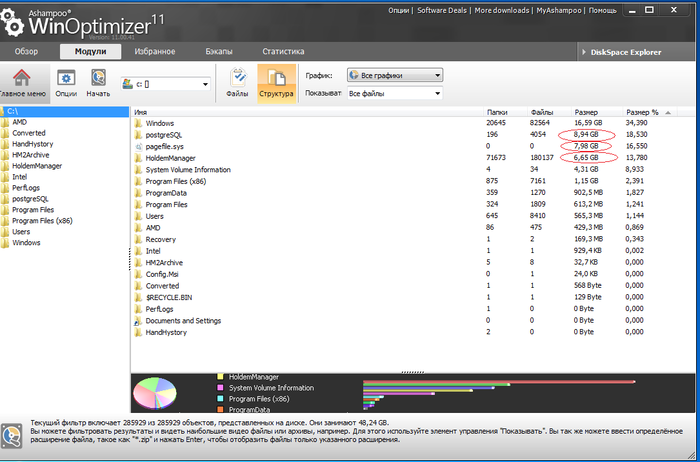Click the Documents and Settings shortcut icon

(138, 320)
